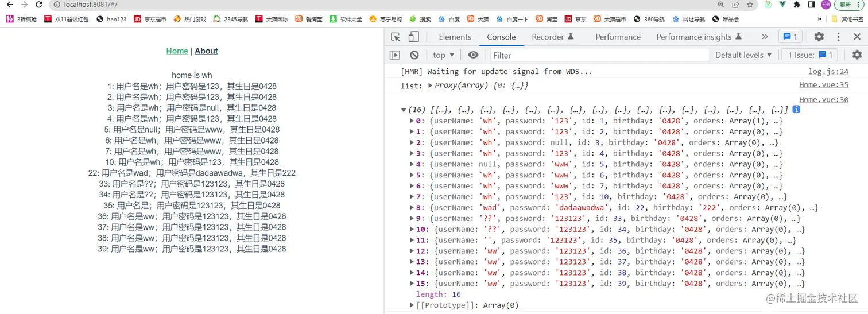Open the About link on the page

click(206, 51)
